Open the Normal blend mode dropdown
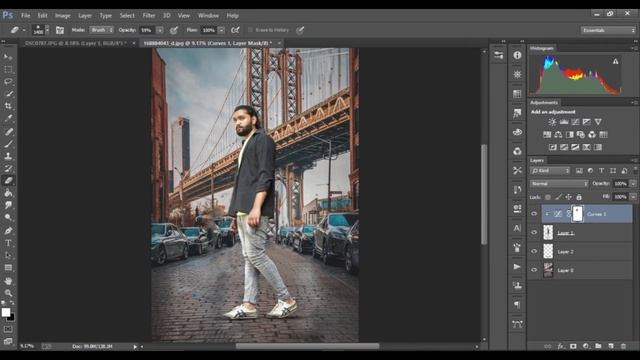The image size is (640, 360). (559, 184)
